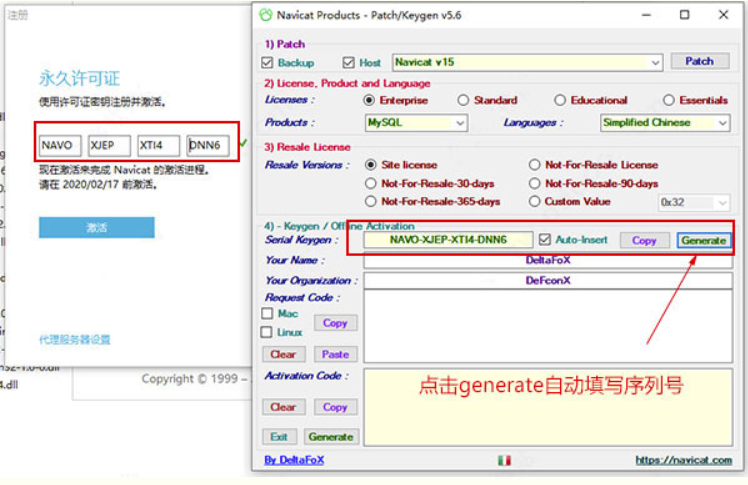
Task: Open the 0x32 custom value dropdown
Action: 694,203
